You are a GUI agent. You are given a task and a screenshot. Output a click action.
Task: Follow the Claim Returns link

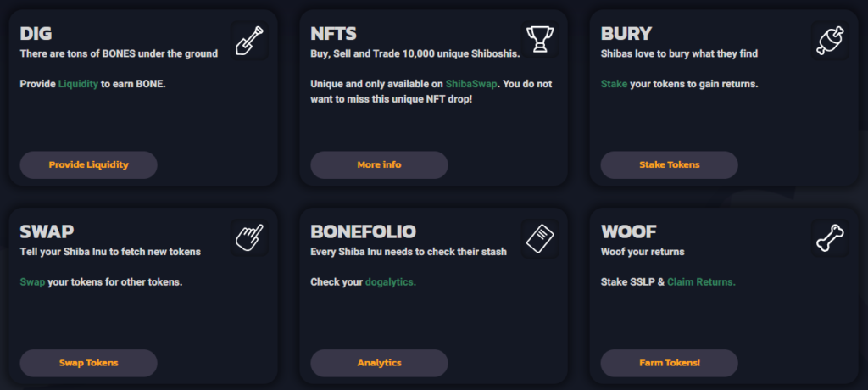(x=701, y=281)
